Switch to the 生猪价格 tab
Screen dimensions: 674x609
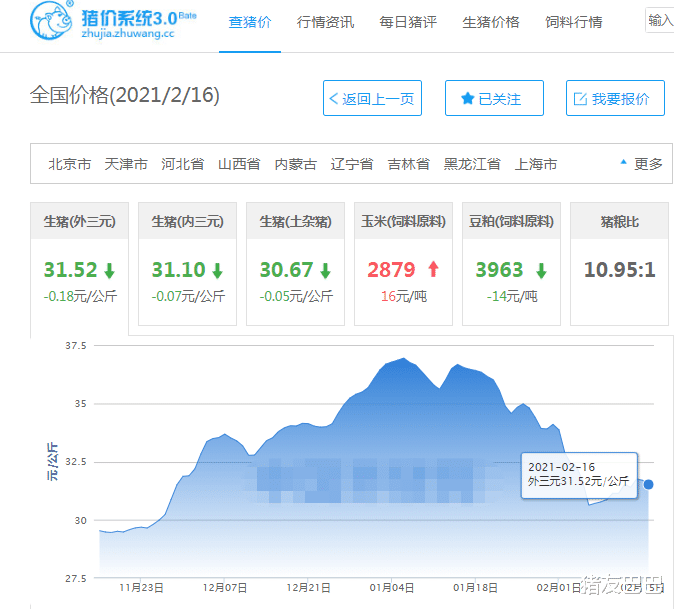pos(491,22)
